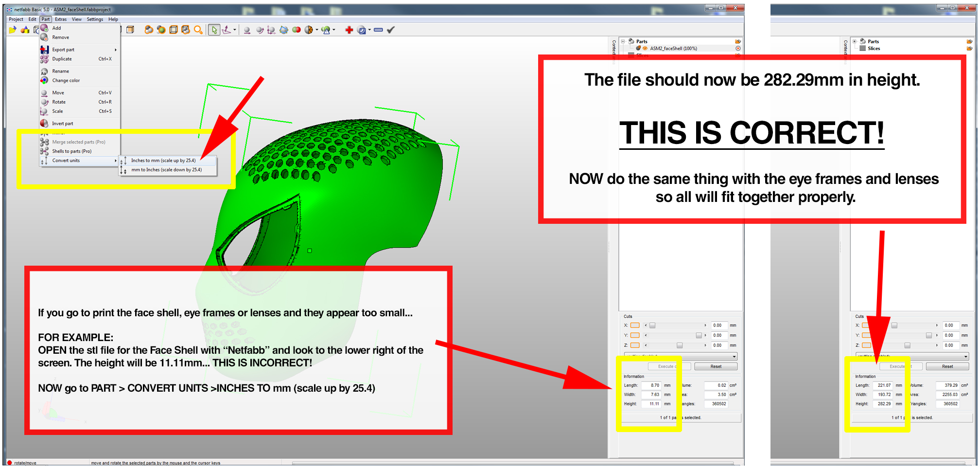Open the Project menu
Image resolution: width=980 pixels, height=470 pixels.
point(16,19)
